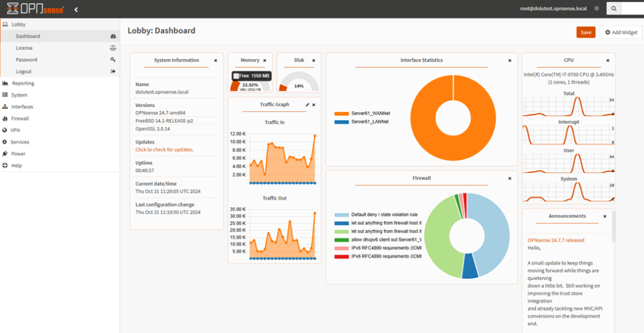This screenshot has height=333, width=644.
Task: Select Logout in the Lobby menu
Action: tap(60, 71)
